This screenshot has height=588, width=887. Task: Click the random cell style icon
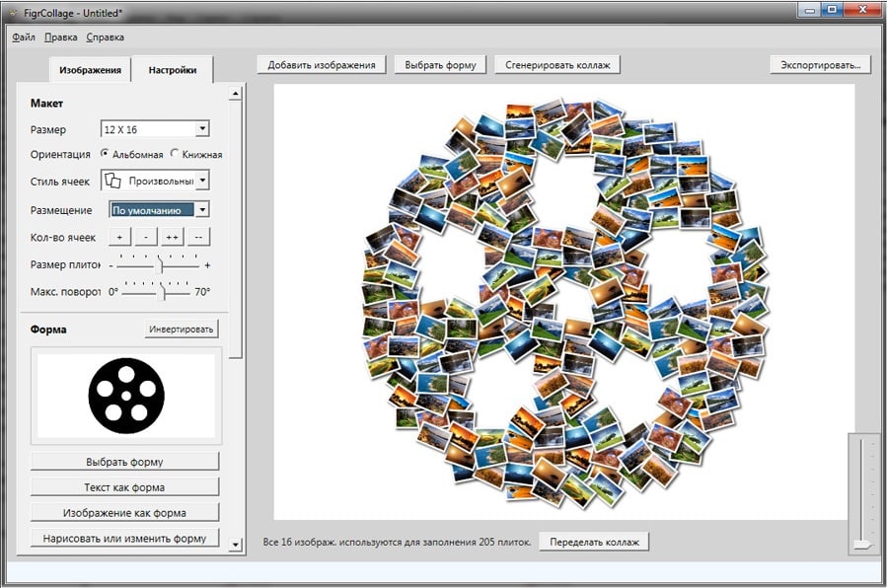pos(113,181)
